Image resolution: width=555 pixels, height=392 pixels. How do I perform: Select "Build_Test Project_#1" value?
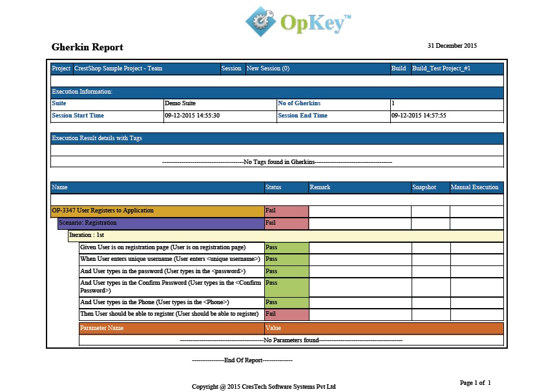pos(441,68)
